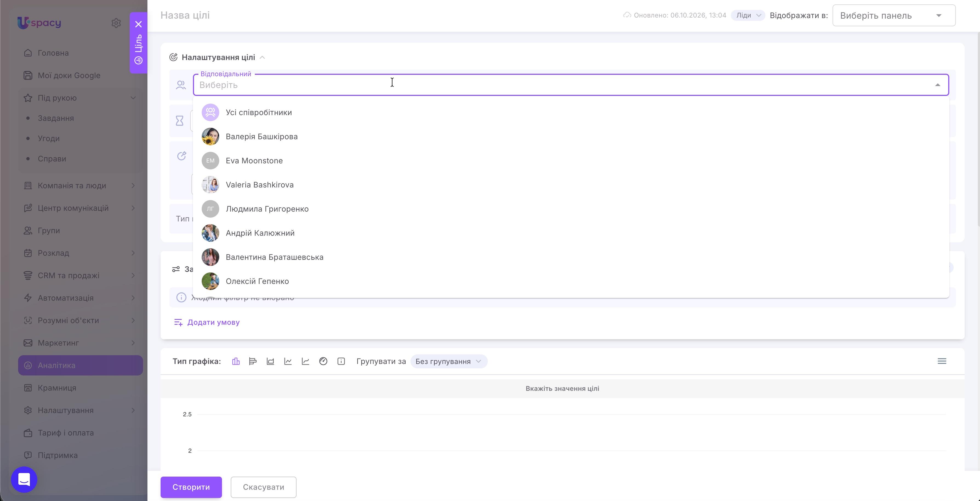Click the responsible people icon

tap(181, 85)
